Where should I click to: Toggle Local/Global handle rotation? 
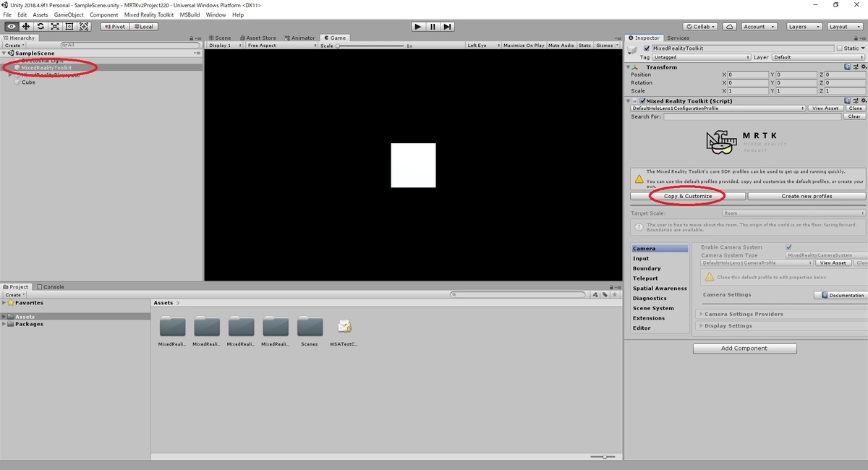pos(144,27)
